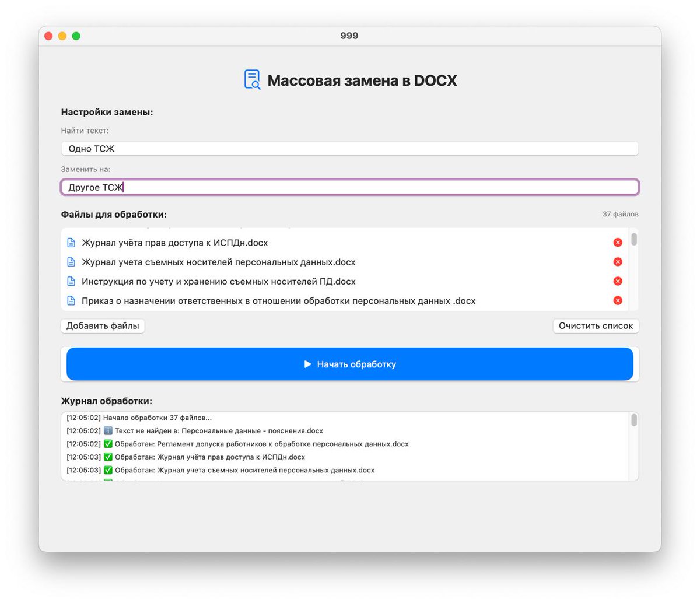
Task: Click the play icon on Начать обработку
Action: pyautogui.click(x=308, y=364)
